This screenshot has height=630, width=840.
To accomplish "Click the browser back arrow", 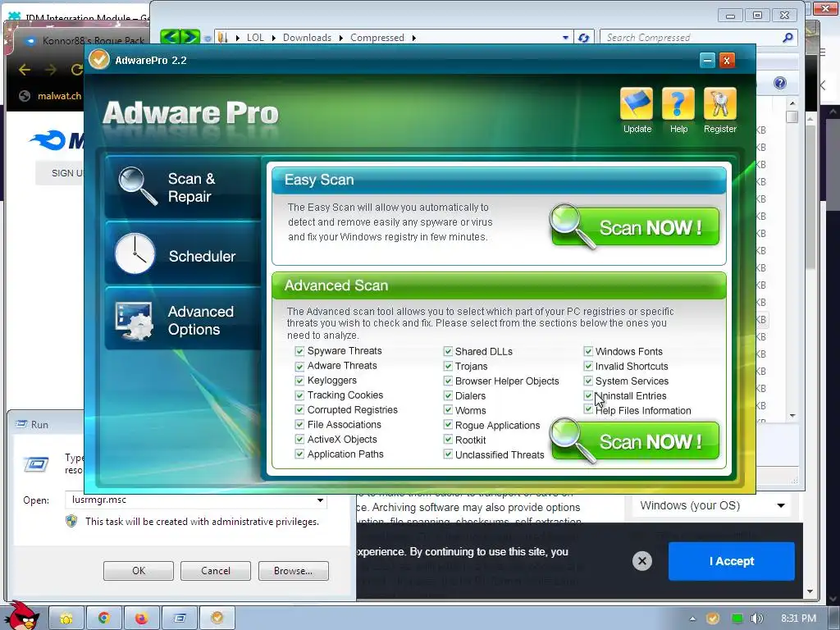I will pyautogui.click(x=25, y=70).
